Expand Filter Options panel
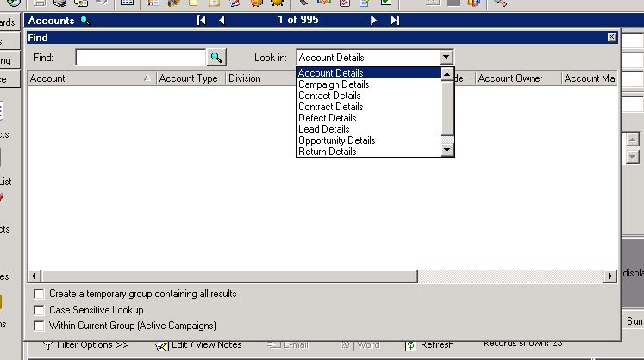This screenshot has height=360, width=644. [84, 345]
